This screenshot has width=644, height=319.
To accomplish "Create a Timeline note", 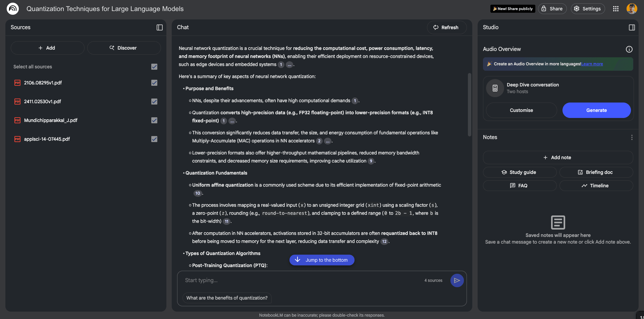I will click(x=596, y=185).
